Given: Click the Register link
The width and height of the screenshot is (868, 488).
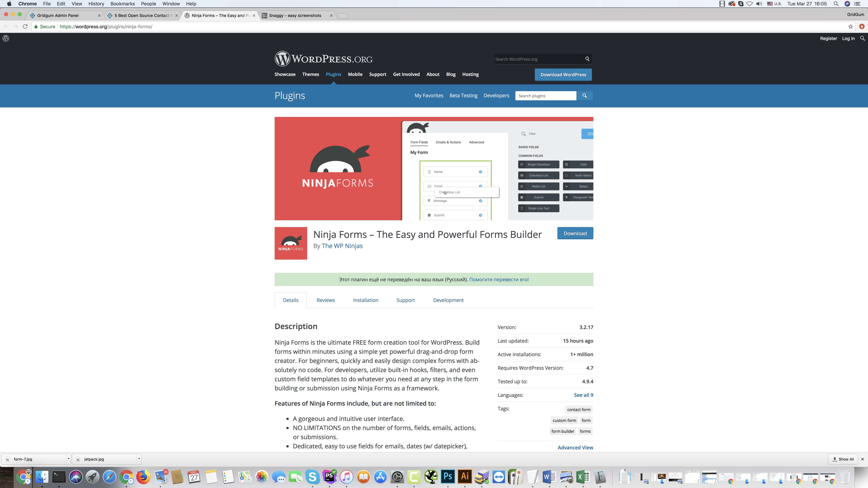Looking at the screenshot, I should (x=828, y=38).
